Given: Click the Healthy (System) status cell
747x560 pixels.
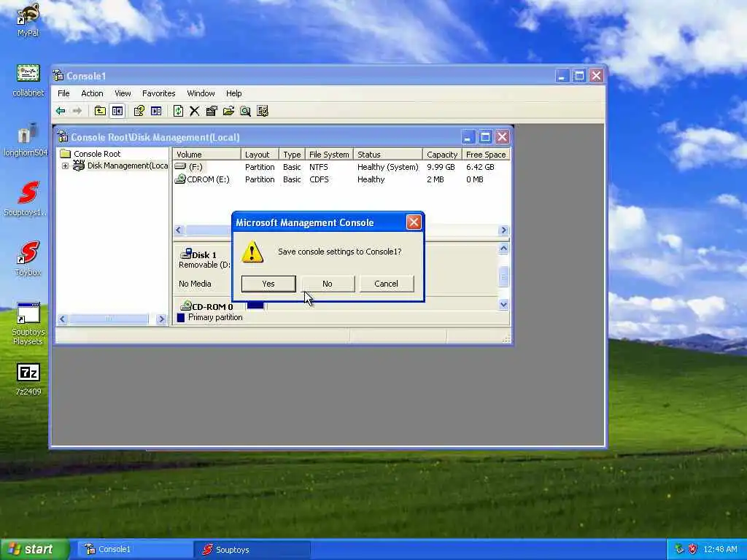Looking at the screenshot, I should click(388, 167).
